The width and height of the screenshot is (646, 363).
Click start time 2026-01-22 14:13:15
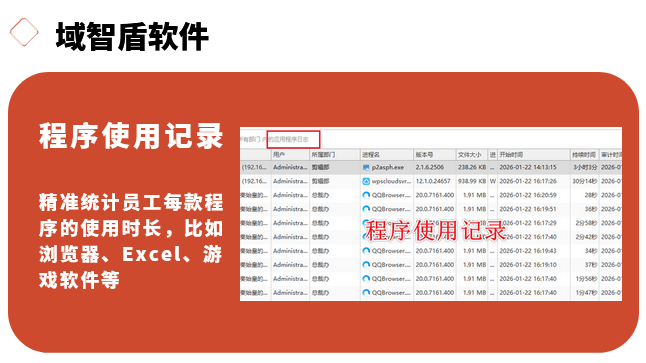click(528, 167)
